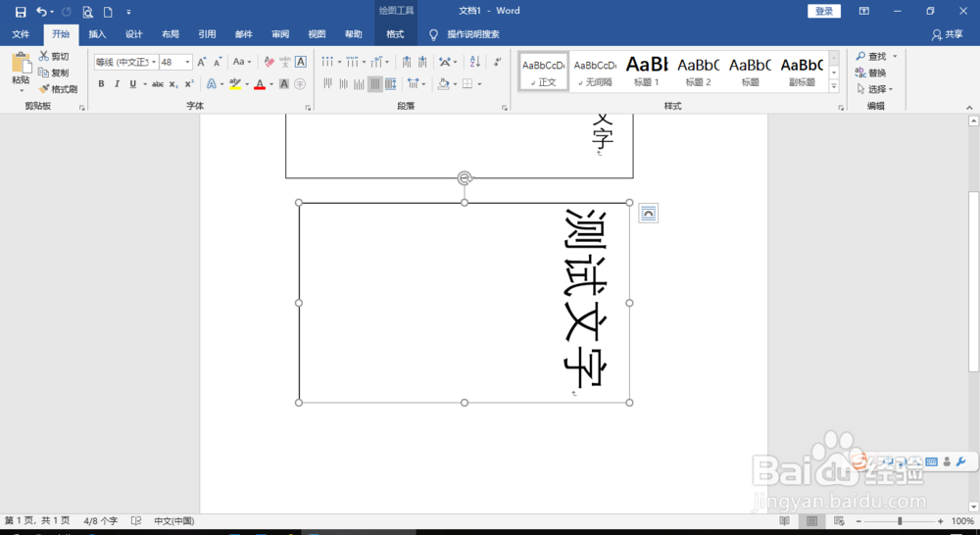Toggle Italic formatting
The width and height of the screenshot is (980, 535).
tap(117, 83)
